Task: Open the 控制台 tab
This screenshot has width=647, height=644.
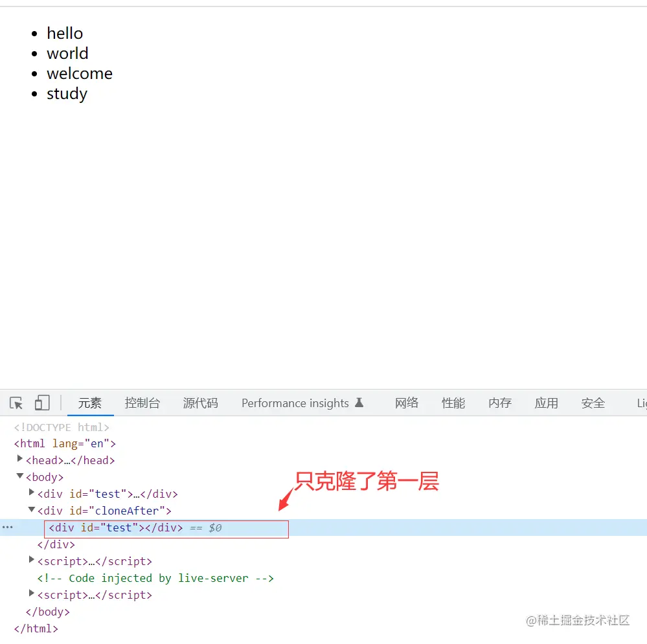Action: click(x=142, y=403)
